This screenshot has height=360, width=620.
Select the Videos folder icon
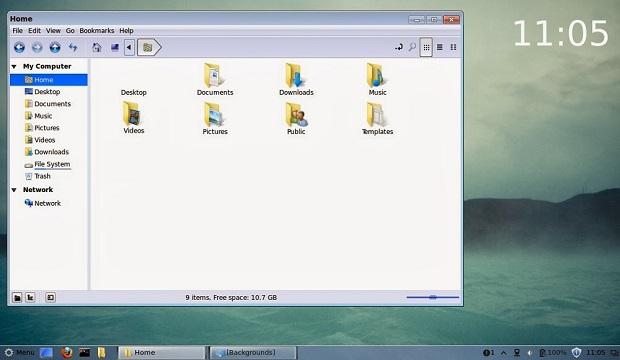(133, 114)
